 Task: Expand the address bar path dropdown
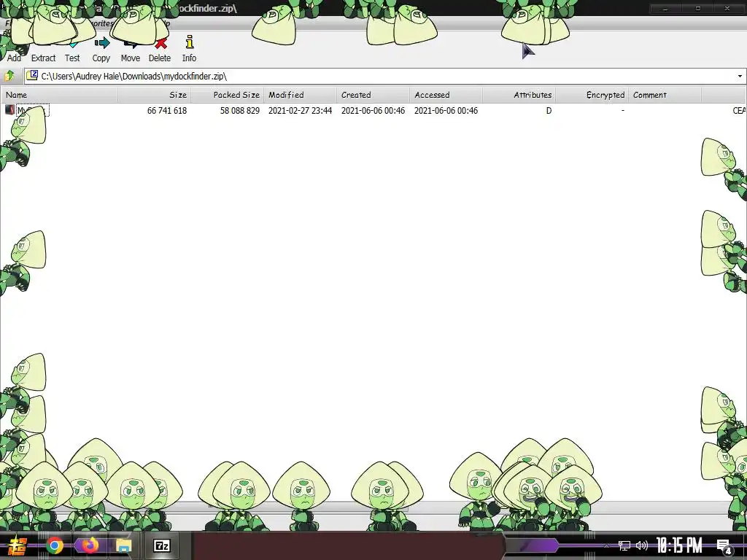[x=740, y=76]
